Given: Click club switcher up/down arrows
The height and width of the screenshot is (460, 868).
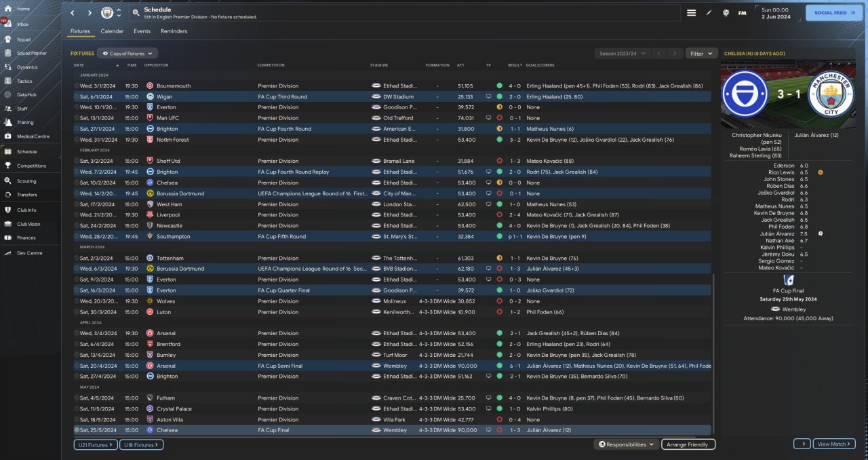Looking at the screenshot, I should pos(119,13).
